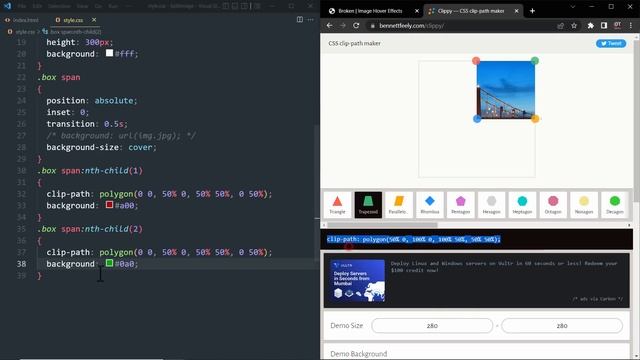The width and height of the screenshot is (640, 360).
Task: Select the Heptagon shape preset
Action: (522, 204)
